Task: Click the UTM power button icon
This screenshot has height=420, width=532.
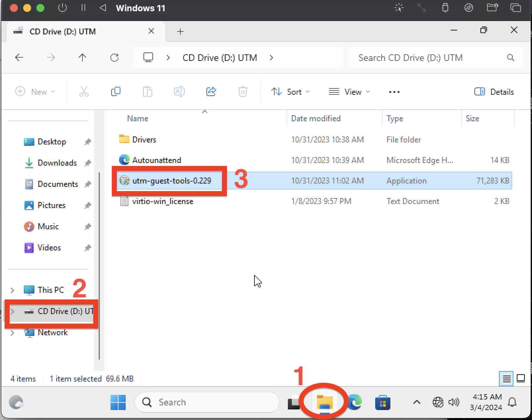Action: pyautogui.click(x=62, y=8)
